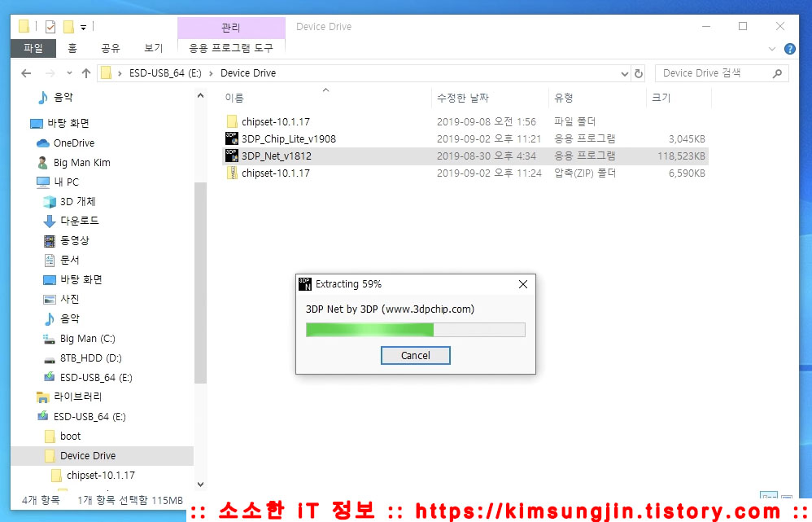The height and width of the screenshot is (522, 812).
Task: Expand the address bar history dropdown
Action: (625, 73)
